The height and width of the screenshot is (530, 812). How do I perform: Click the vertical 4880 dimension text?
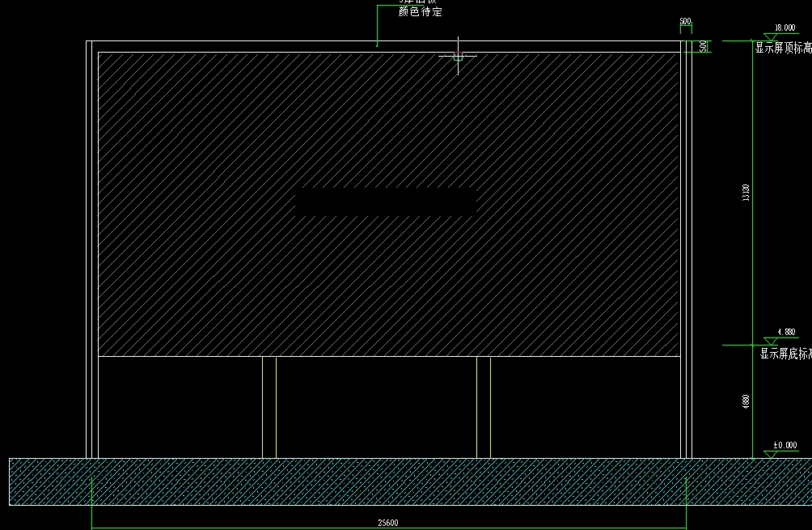coord(746,401)
